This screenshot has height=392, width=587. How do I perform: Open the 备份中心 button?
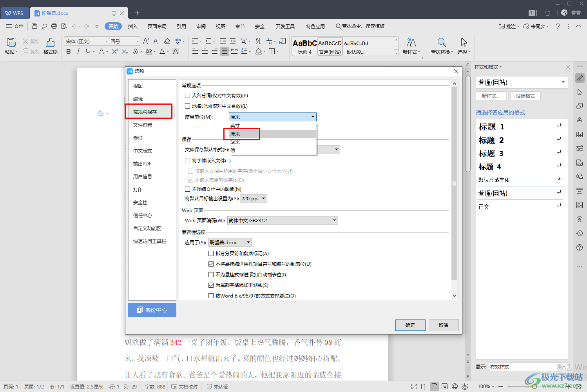[x=152, y=310]
